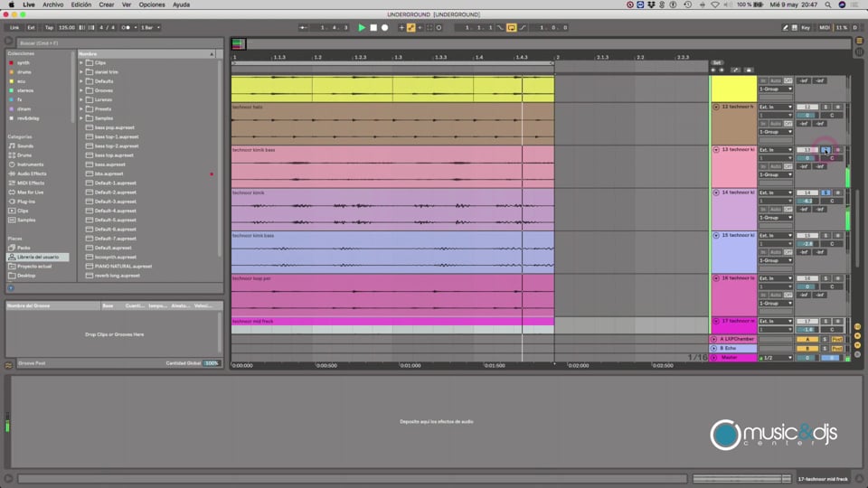Click the Draw Mode pencil icon
The image size is (868, 488).
(785, 27)
